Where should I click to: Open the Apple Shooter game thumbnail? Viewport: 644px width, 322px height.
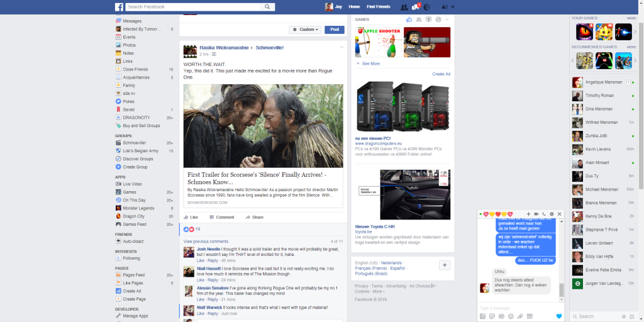378,42
